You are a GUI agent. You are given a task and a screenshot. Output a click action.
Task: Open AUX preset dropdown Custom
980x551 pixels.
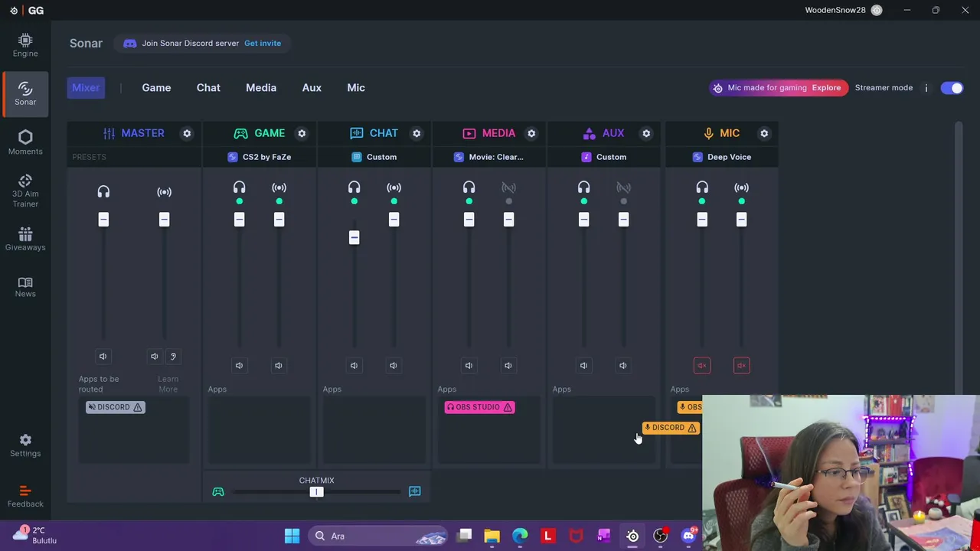point(604,157)
